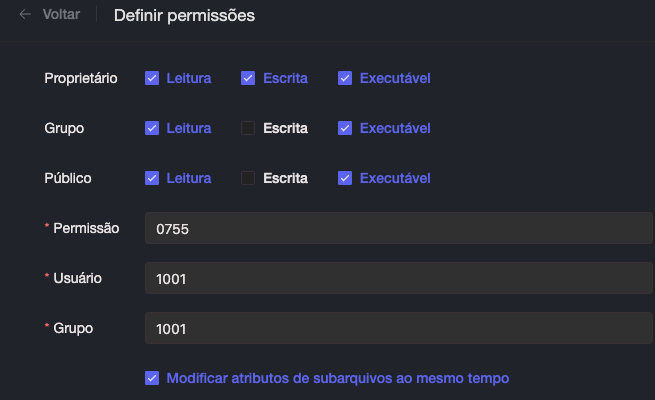Uncheck Proprietário Escrita checkbox

(x=248, y=78)
